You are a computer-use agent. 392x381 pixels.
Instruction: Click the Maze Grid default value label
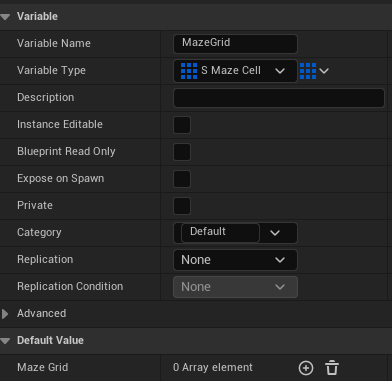(43, 367)
